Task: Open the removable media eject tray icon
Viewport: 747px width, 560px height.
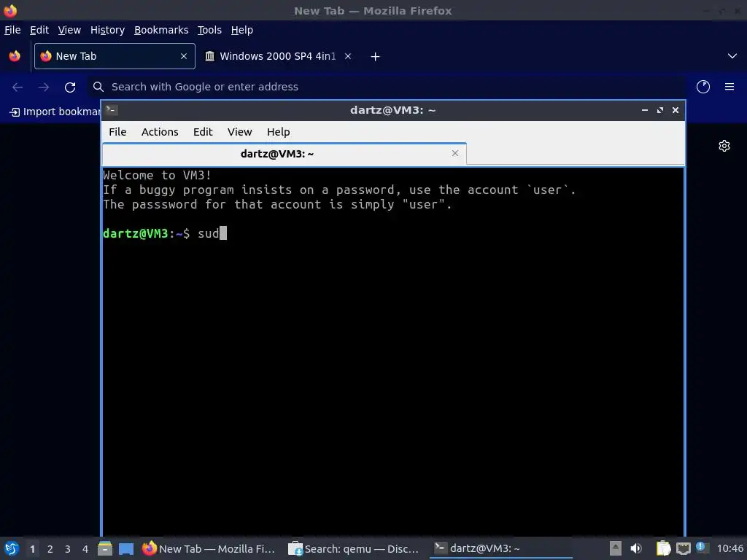Action: tap(616, 548)
